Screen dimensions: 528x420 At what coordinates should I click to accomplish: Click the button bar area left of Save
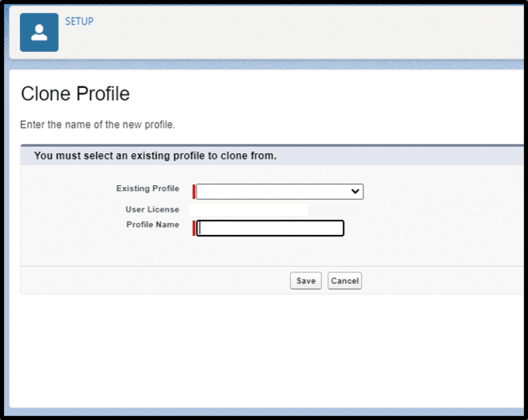click(x=155, y=281)
